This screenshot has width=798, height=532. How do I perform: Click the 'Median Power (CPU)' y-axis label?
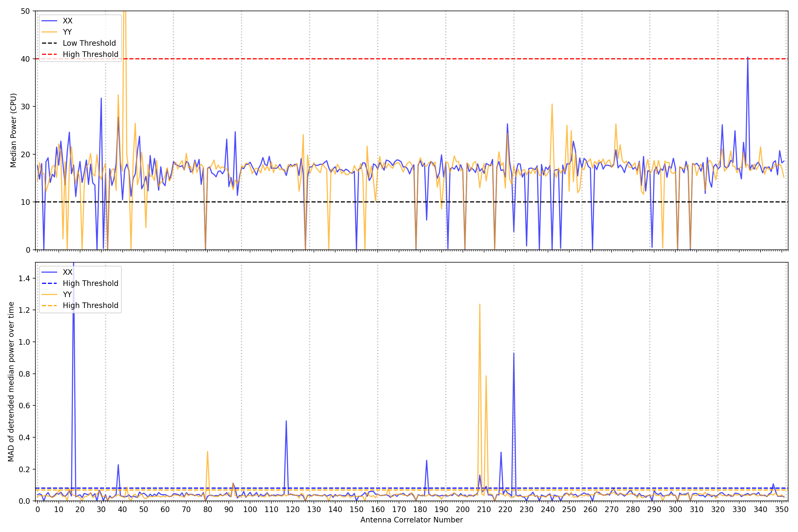(x=13, y=130)
